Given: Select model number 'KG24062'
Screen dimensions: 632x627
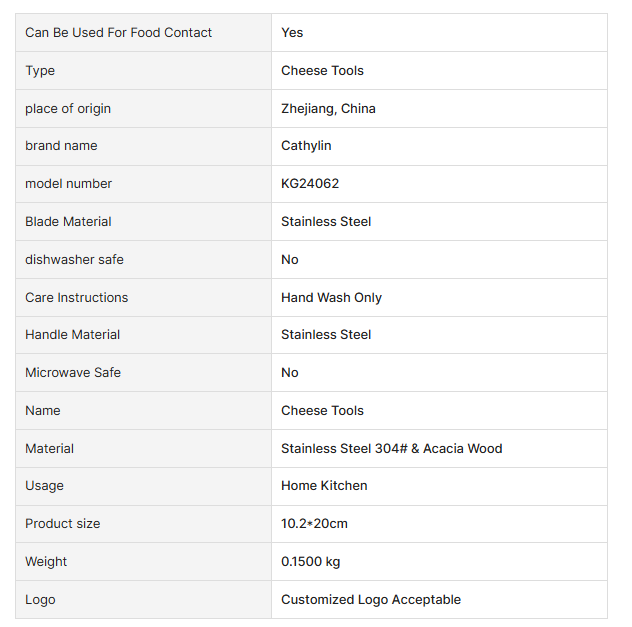Looking at the screenshot, I should tap(310, 184).
